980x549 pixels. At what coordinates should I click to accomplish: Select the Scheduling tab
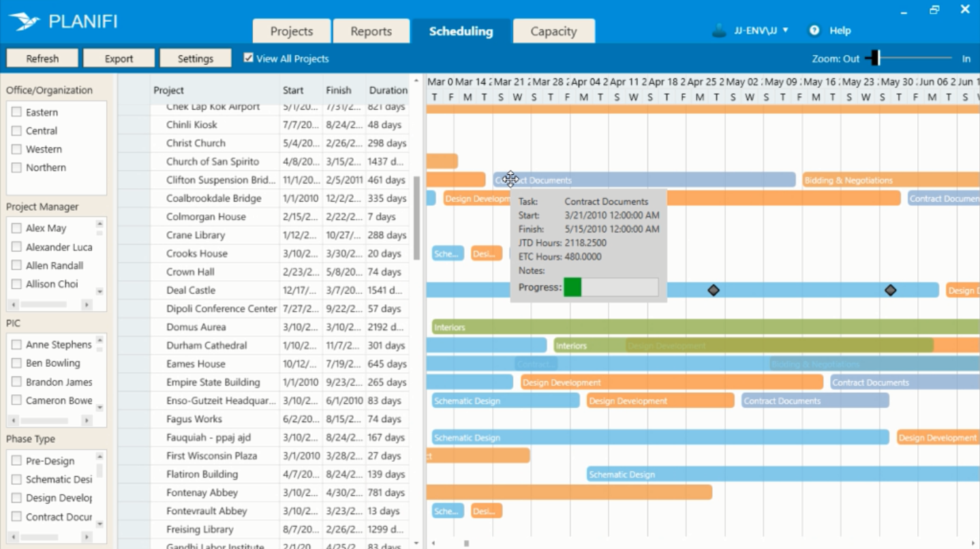461,31
